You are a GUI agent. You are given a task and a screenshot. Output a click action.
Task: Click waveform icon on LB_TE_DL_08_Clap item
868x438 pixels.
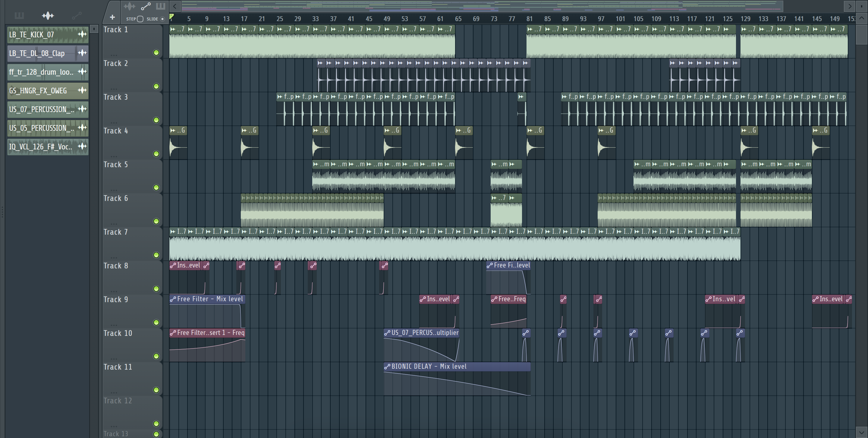[82, 52]
